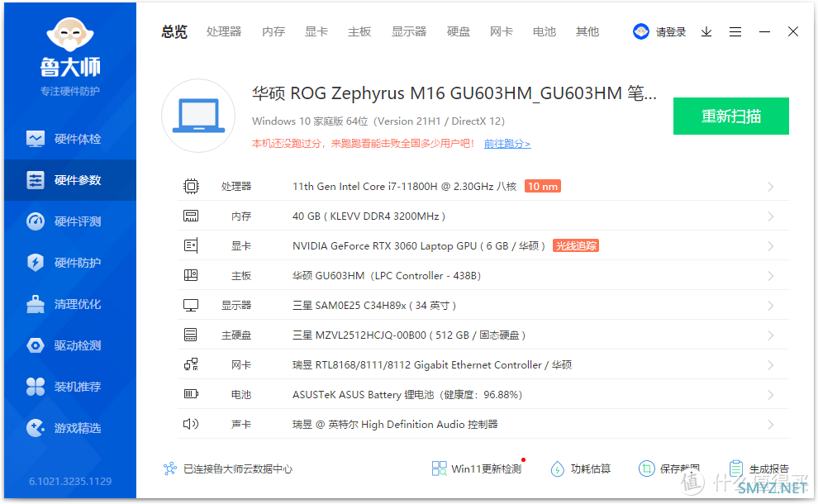This screenshot has width=818, height=504.
Task: Switch to the 显示器 tab
Action: (409, 32)
